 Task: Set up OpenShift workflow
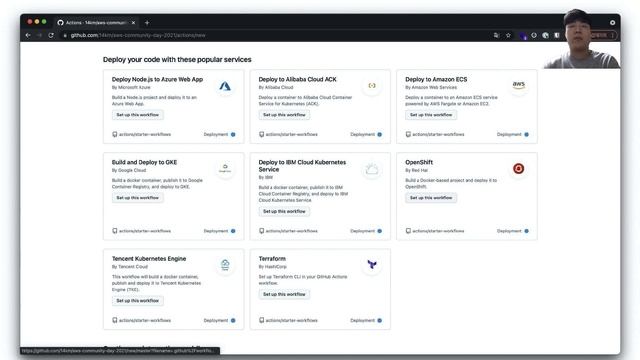click(x=431, y=198)
